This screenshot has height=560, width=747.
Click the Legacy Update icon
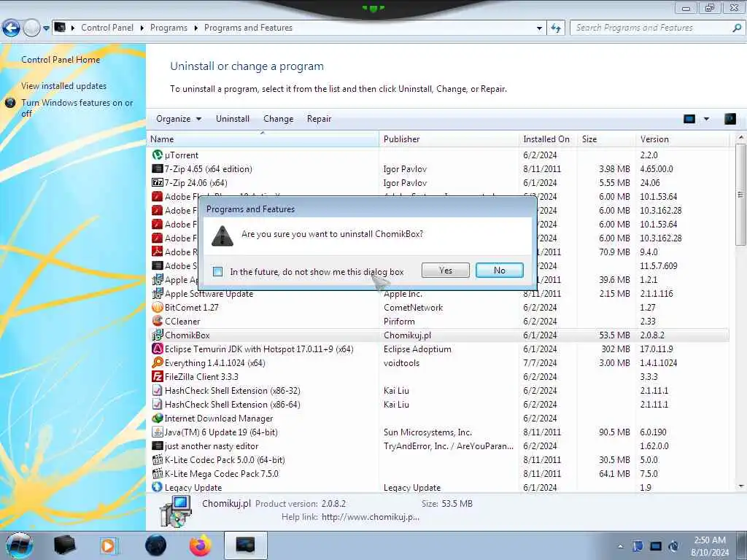pos(158,487)
